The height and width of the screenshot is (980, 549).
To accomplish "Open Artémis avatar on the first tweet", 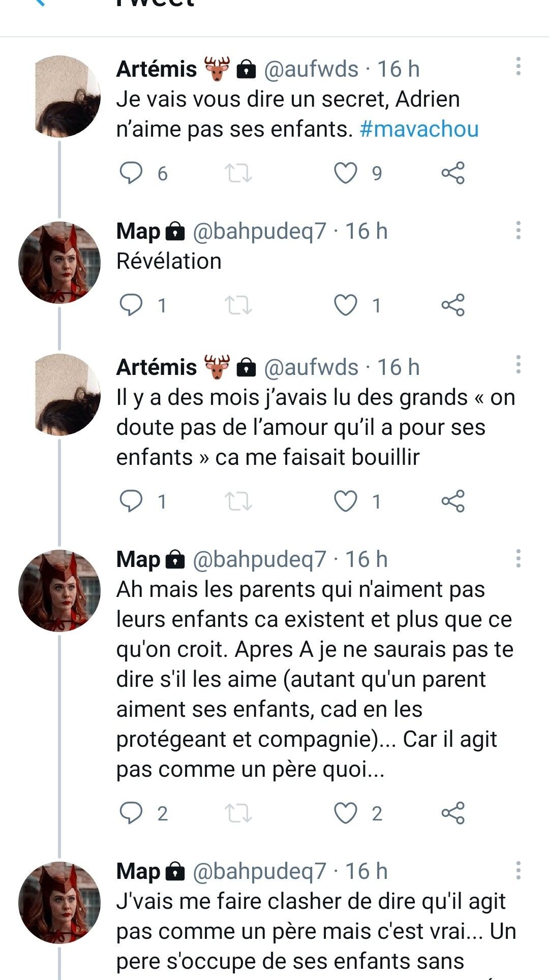I will [67, 97].
